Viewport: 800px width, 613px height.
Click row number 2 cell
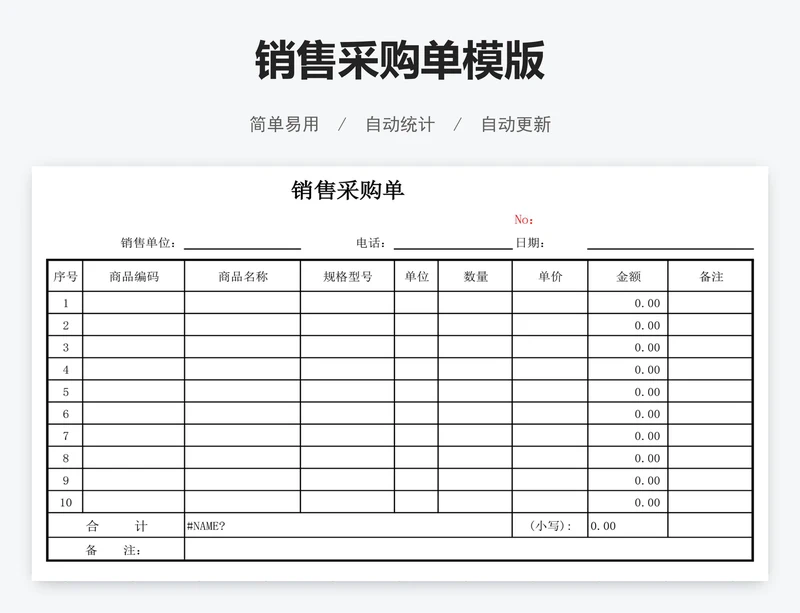pos(65,325)
